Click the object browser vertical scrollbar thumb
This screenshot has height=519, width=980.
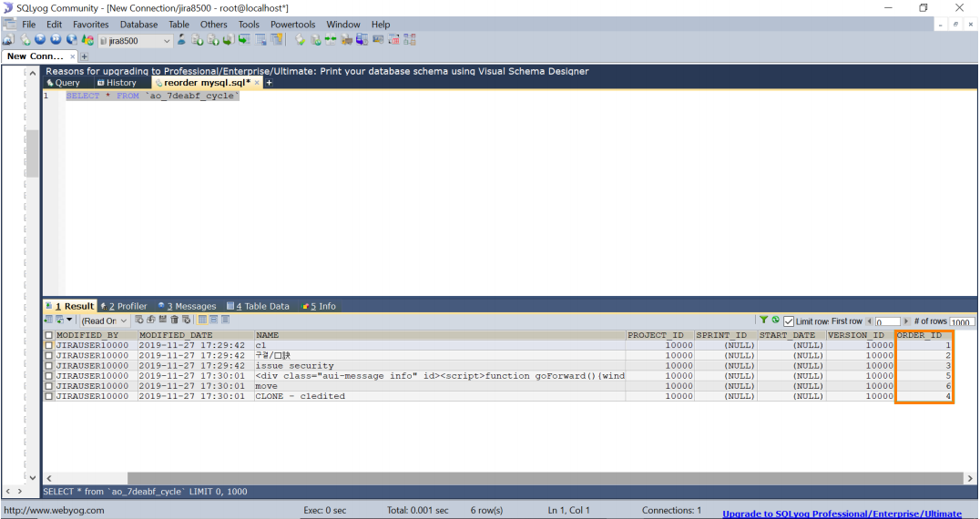coord(32,153)
